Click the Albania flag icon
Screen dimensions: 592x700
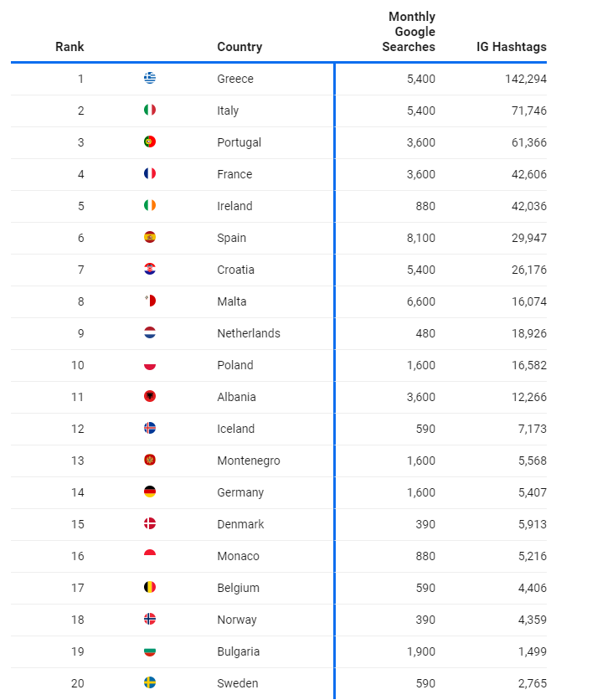tap(150, 396)
